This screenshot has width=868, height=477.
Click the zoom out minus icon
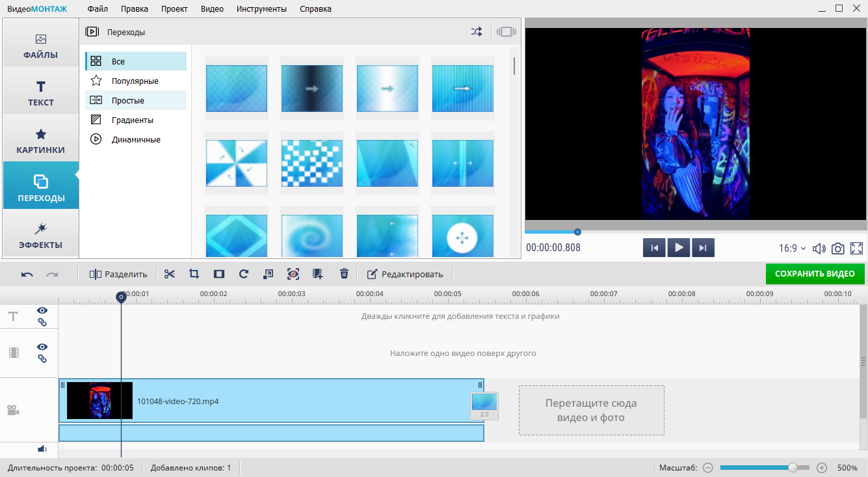(708, 468)
